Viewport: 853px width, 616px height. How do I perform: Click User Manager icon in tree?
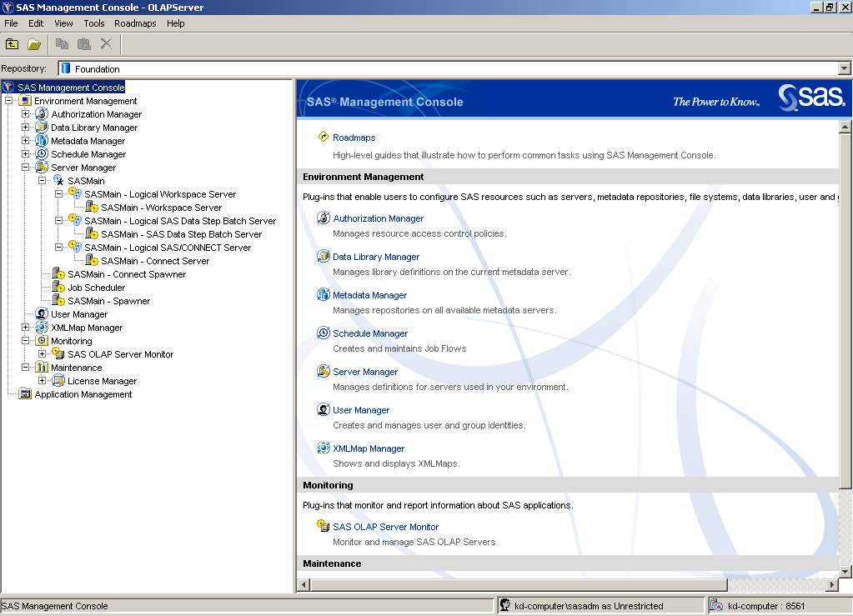click(x=42, y=313)
